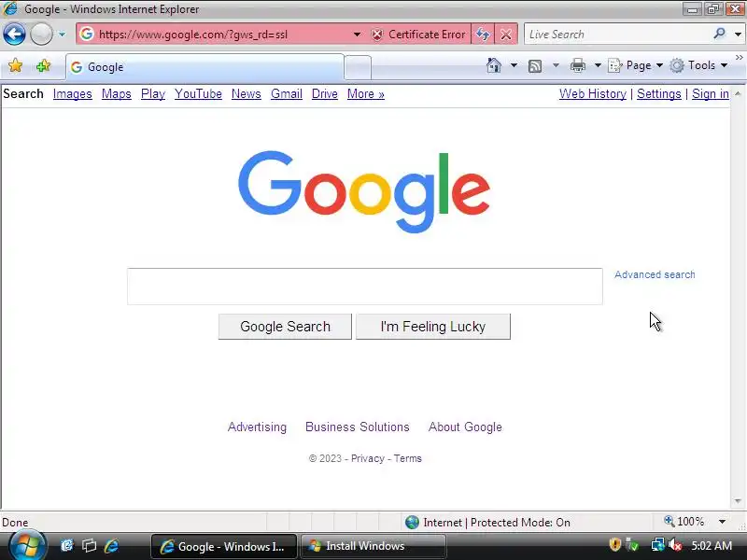This screenshot has width=747, height=560.
Task: Open the Certificate Error shield warning
Action: [418, 35]
